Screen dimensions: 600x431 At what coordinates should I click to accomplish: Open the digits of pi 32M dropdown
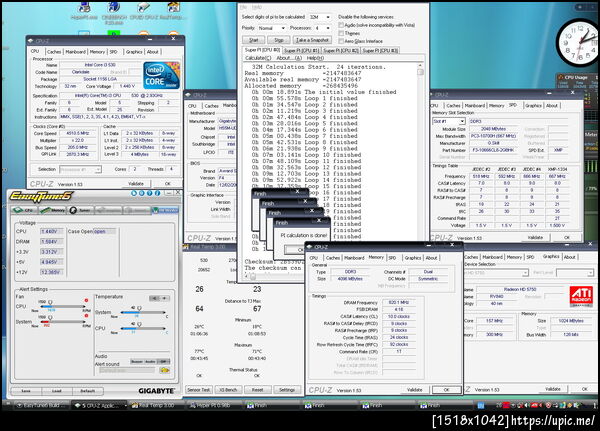[320, 17]
